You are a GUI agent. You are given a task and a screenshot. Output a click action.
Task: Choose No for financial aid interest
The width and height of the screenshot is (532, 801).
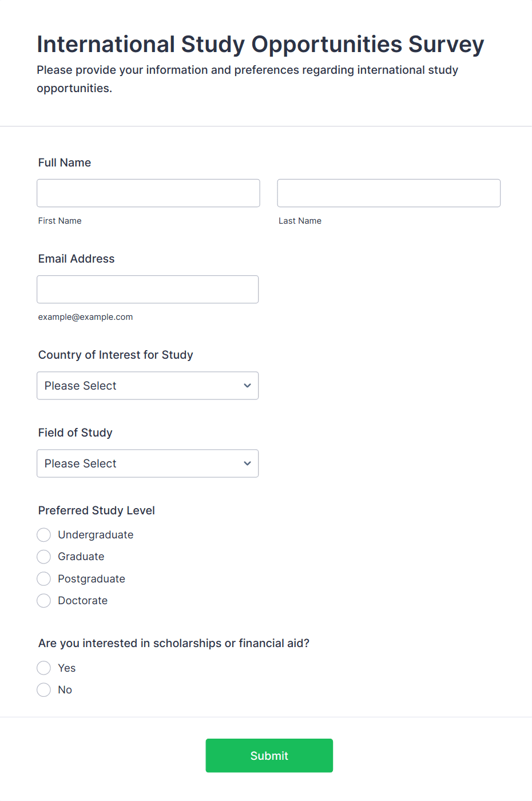coord(44,690)
